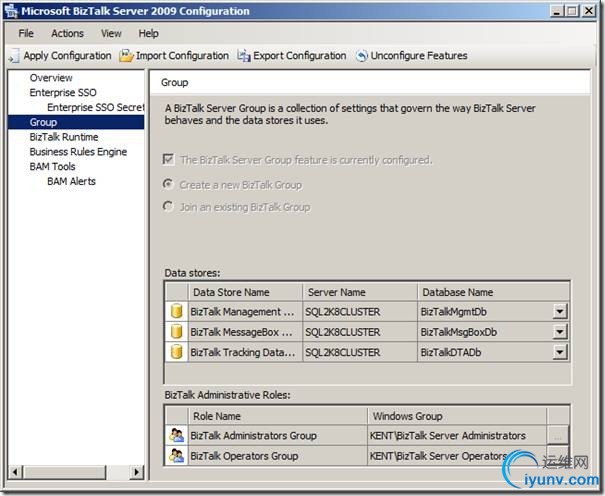
Task: Click the Export Configuration icon
Action: click(243, 56)
